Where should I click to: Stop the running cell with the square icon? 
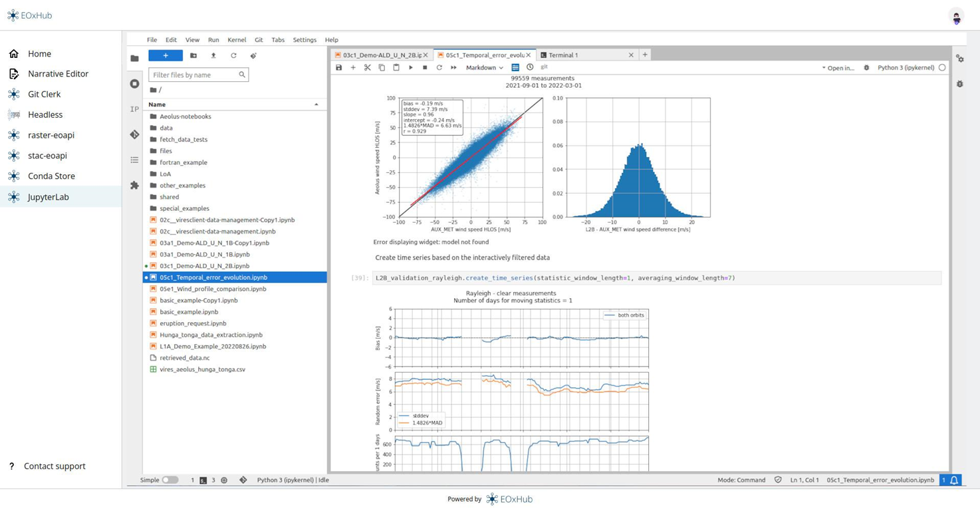424,67
